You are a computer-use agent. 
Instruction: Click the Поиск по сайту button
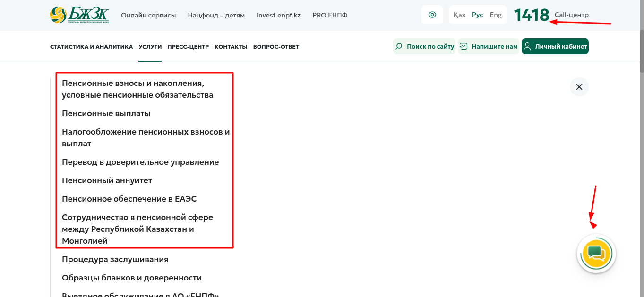coord(424,46)
